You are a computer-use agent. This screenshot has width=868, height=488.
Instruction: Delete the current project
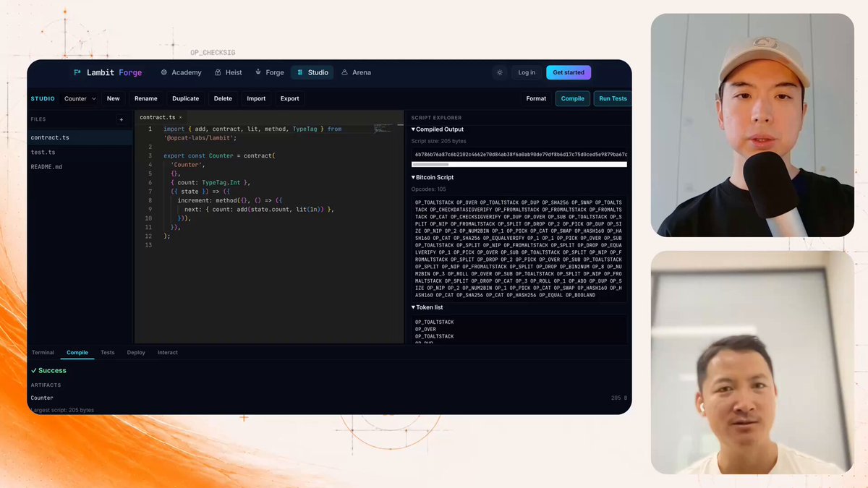[x=223, y=98]
